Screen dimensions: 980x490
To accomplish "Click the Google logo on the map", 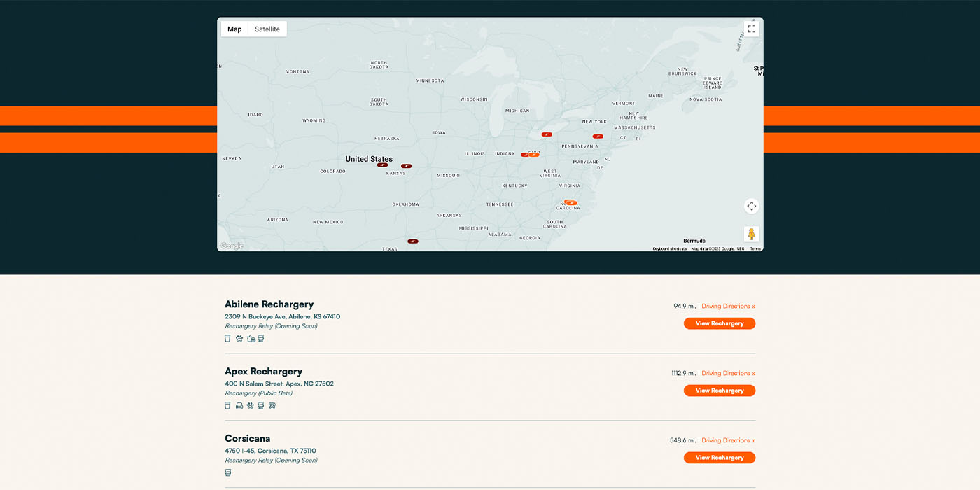I will (231, 244).
